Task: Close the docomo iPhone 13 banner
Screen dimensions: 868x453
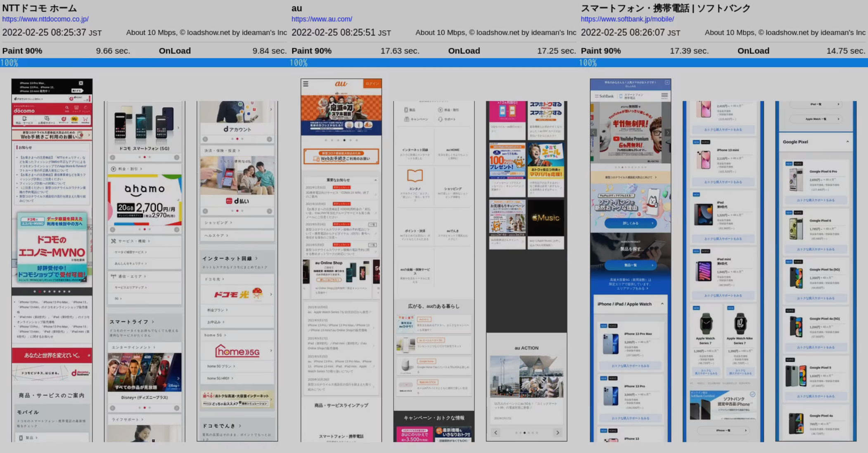Action: tap(81, 83)
